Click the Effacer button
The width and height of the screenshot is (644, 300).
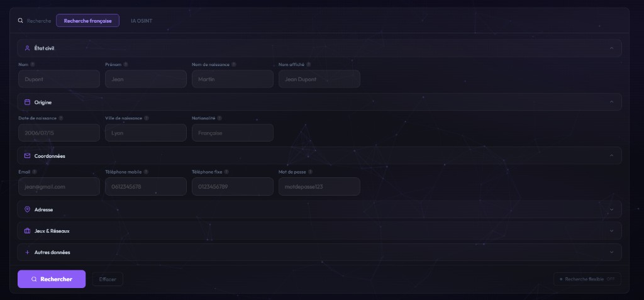108,279
